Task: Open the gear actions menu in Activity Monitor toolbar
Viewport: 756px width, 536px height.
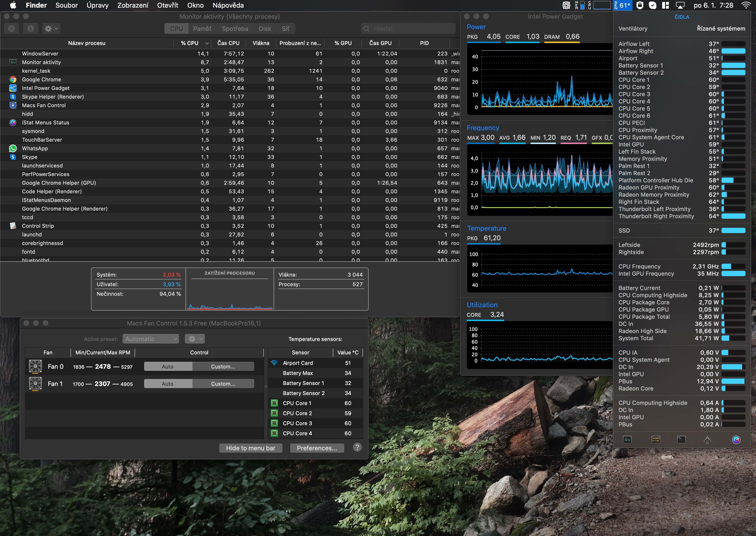Action: 51,29
